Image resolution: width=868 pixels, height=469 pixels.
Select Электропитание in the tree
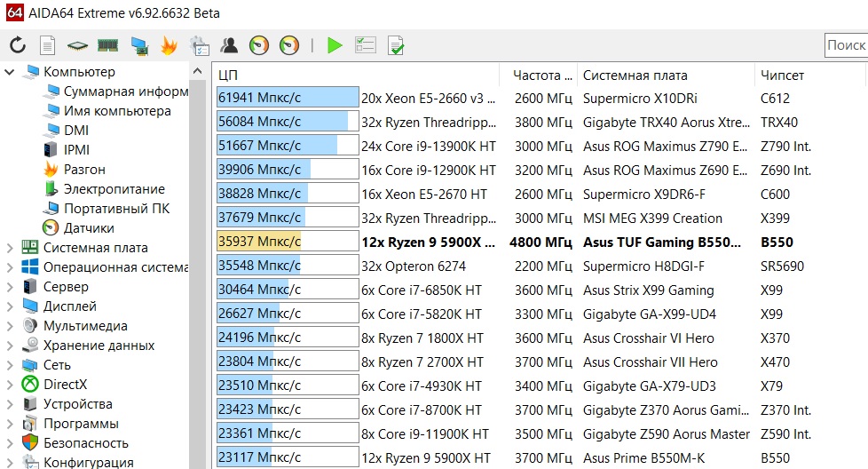click(114, 189)
